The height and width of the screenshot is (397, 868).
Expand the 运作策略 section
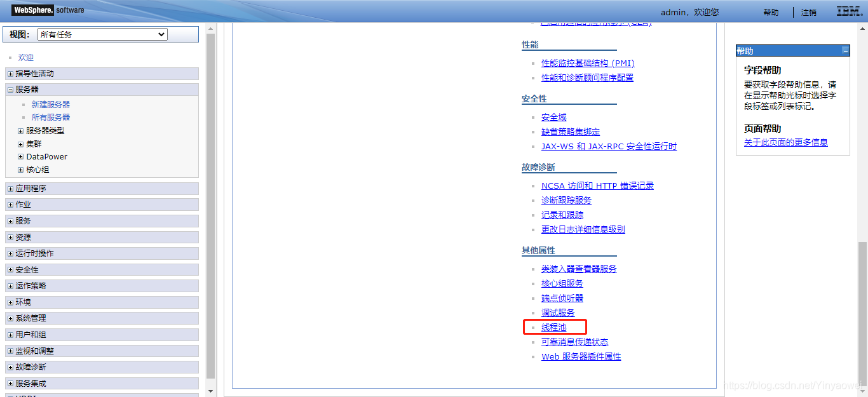pyautogui.click(x=11, y=286)
